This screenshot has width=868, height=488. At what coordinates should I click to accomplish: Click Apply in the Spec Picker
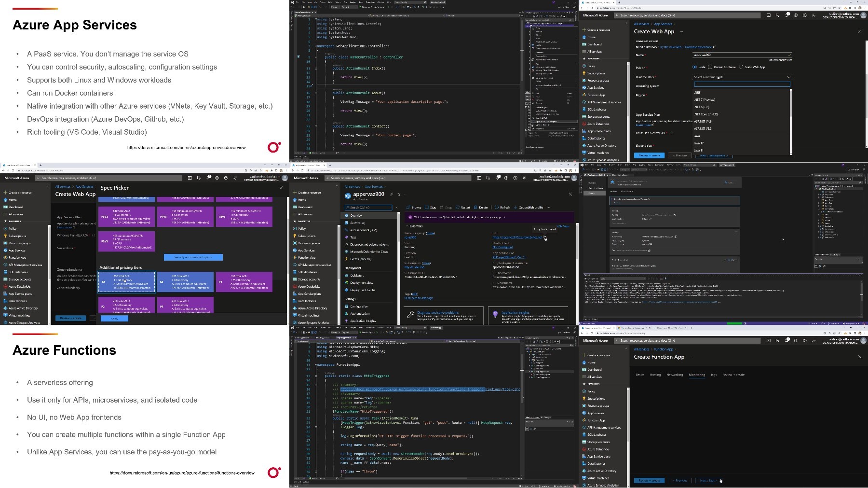click(x=114, y=318)
